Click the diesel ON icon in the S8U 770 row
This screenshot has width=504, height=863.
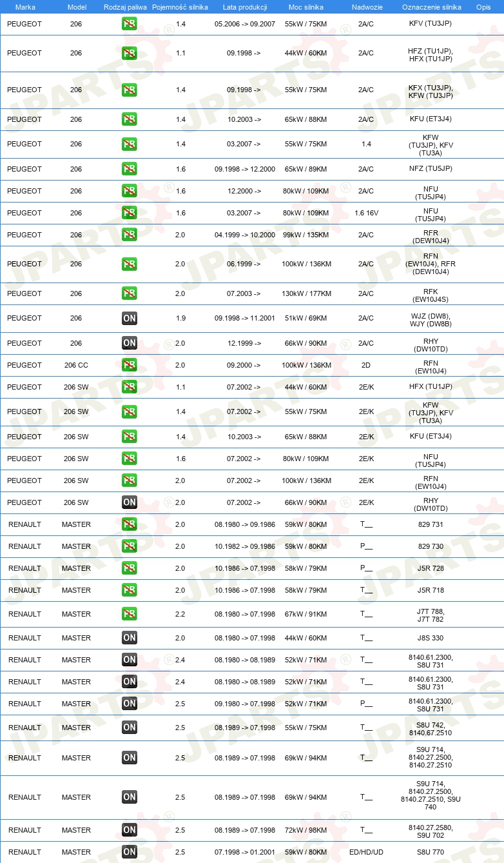(130, 853)
